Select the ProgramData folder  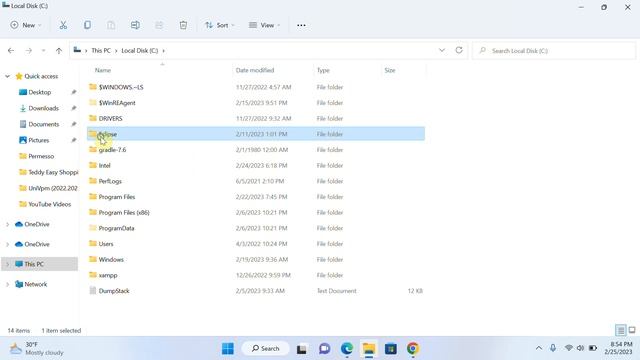(116, 228)
